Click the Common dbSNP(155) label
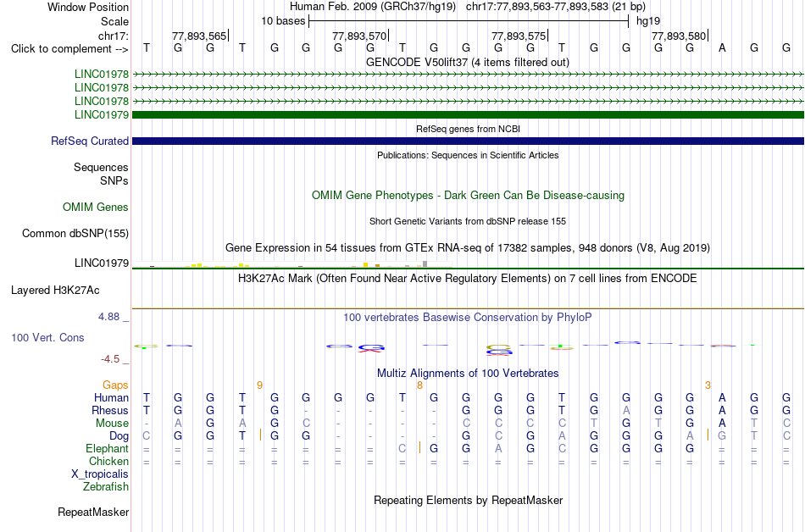 (x=75, y=234)
